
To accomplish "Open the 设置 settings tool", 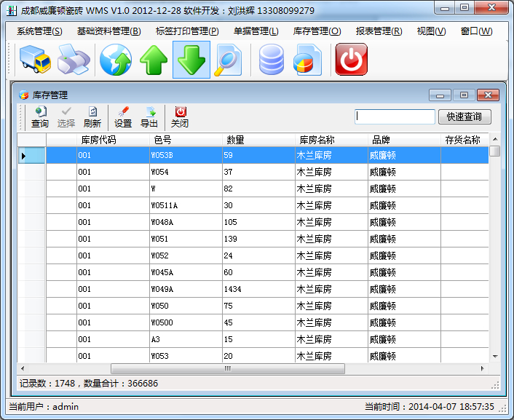I will pos(123,117).
